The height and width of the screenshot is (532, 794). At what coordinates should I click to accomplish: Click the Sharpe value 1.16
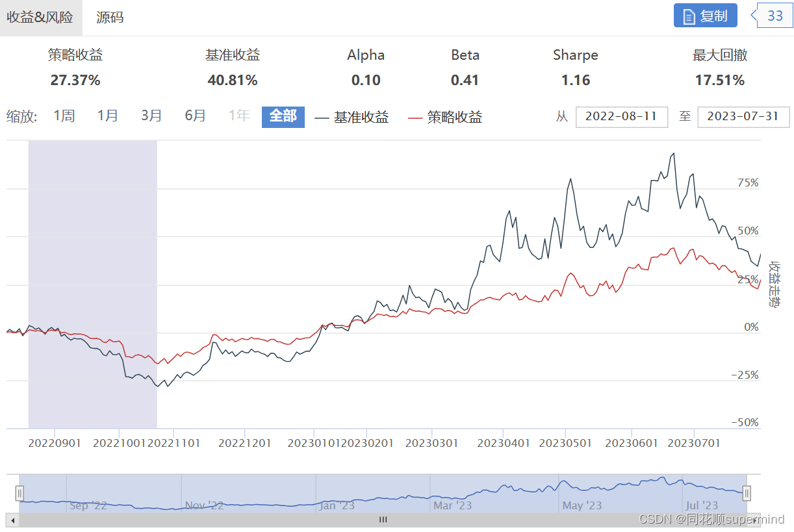click(576, 81)
